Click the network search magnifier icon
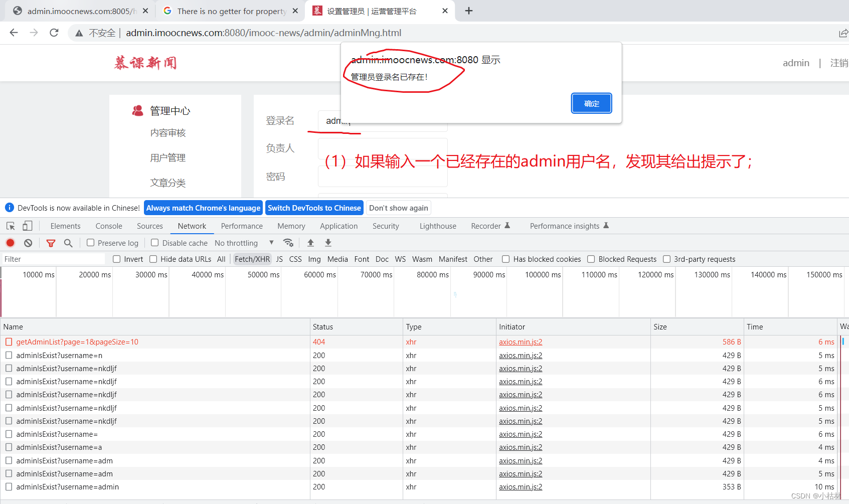 click(x=68, y=243)
